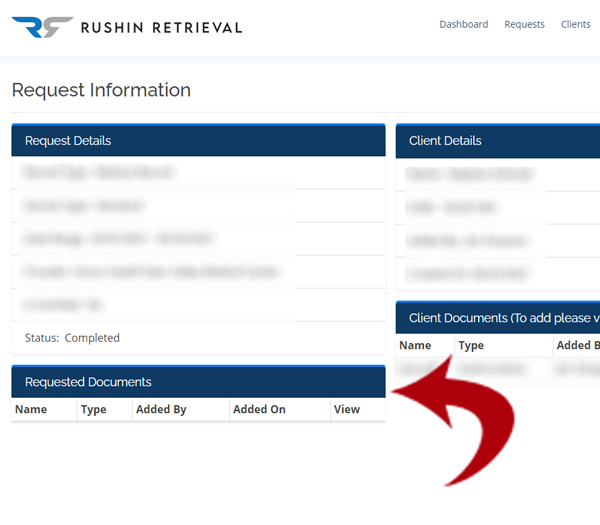This screenshot has height=525, width=600.
Task: Click the Status: Completed row
Action: click(72, 338)
